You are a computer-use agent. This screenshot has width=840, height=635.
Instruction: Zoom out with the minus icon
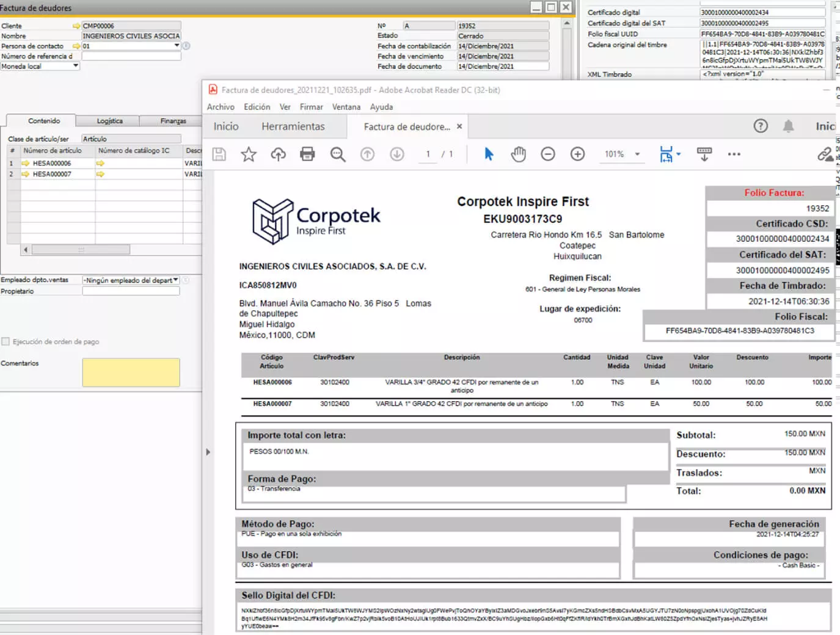[x=548, y=154]
